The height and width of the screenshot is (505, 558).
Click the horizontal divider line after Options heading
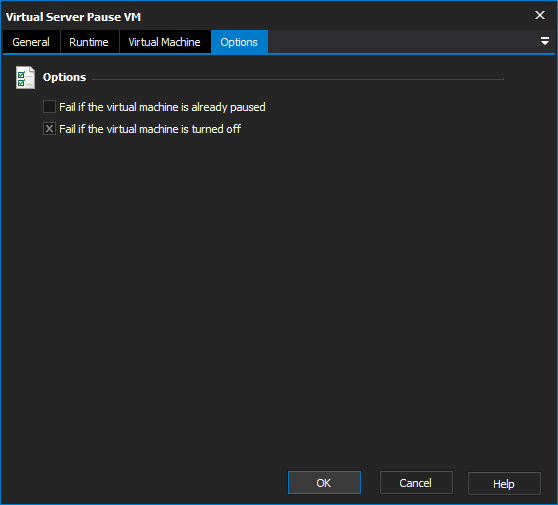click(298, 79)
